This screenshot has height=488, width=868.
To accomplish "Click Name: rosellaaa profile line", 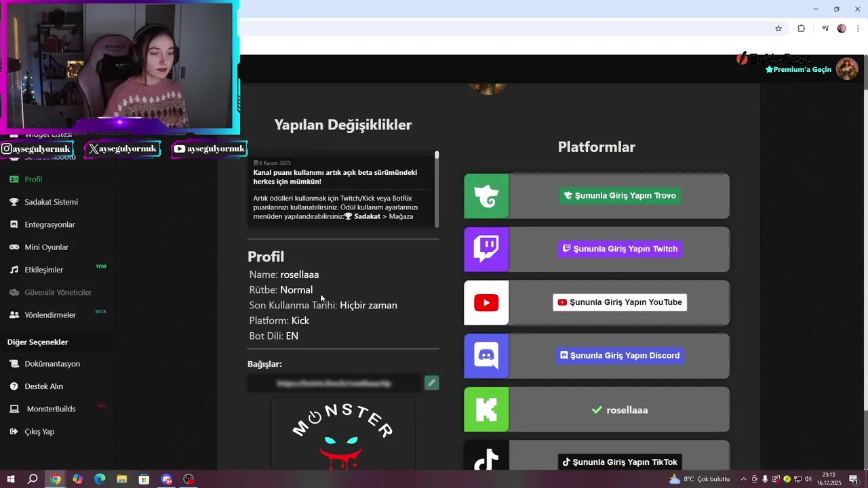I will (x=284, y=274).
